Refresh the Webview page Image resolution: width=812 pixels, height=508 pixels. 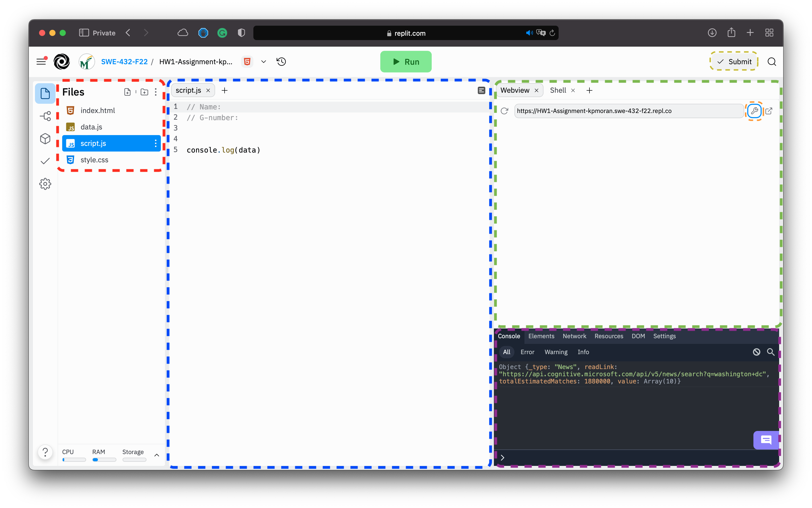504,111
